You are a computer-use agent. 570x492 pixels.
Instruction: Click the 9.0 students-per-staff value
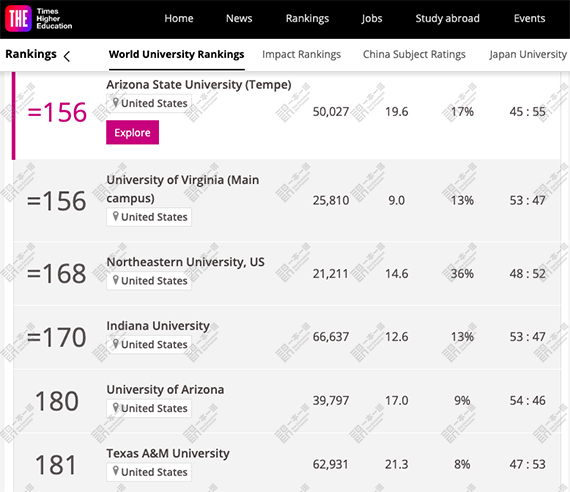(x=397, y=200)
